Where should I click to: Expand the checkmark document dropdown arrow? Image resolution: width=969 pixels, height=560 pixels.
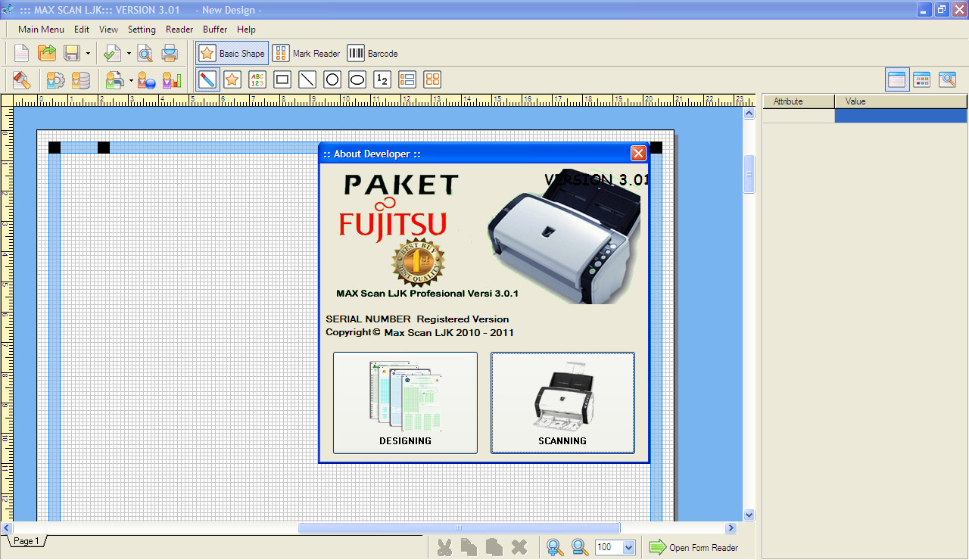point(129,53)
